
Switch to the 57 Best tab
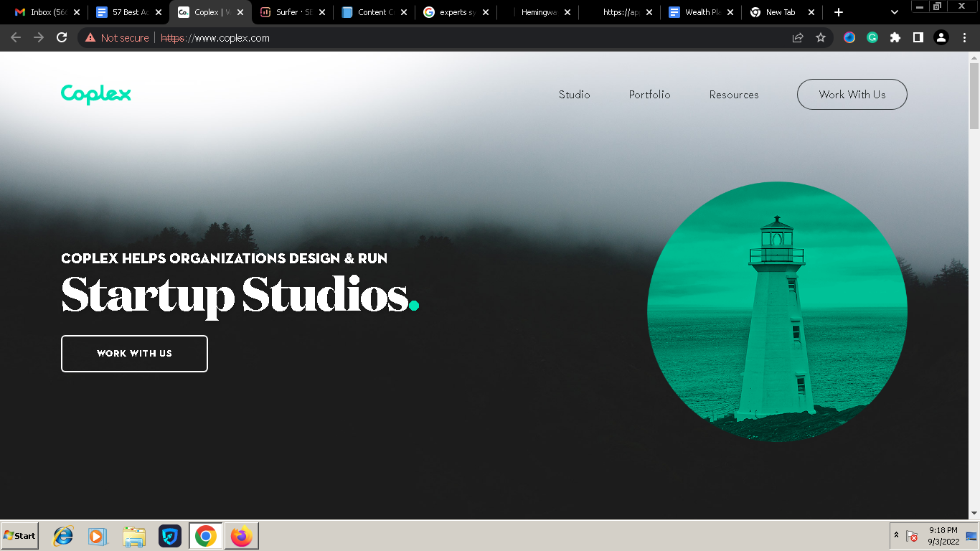pos(128,12)
